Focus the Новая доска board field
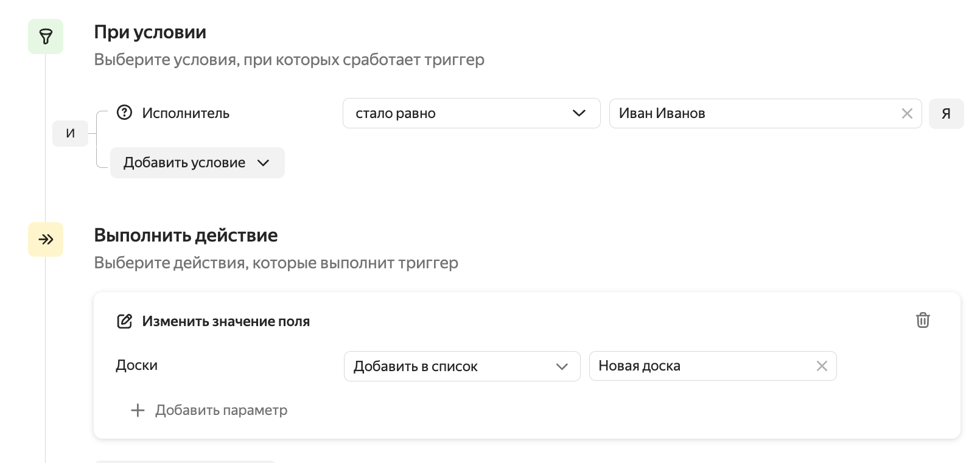Image resolution: width=980 pixels, height=463 pixels. click(700, 366)
